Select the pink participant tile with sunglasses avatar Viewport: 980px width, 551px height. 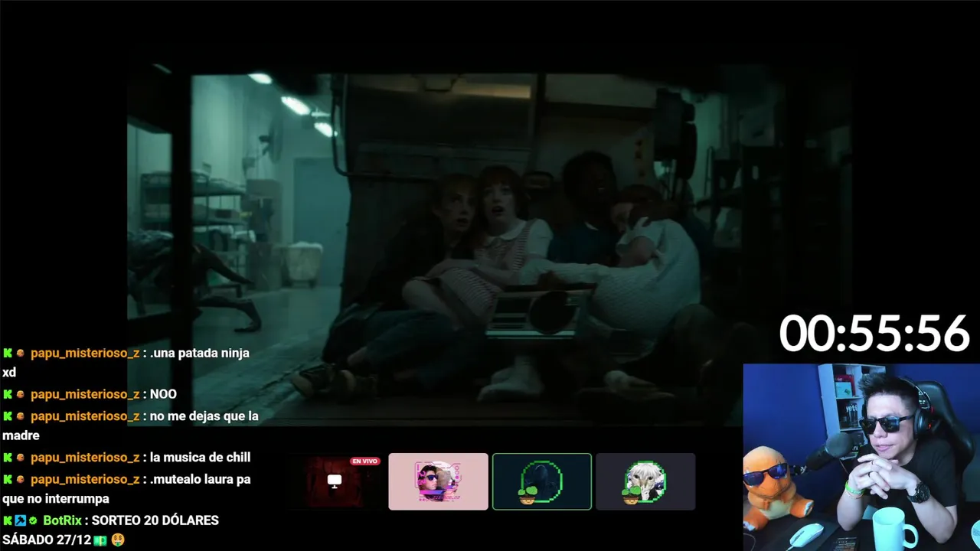click(x=438, y=481)
